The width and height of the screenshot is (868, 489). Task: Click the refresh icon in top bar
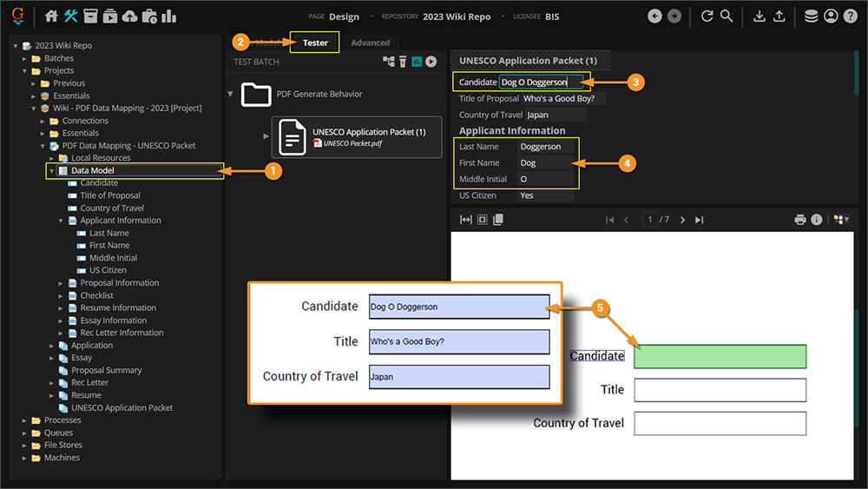pos(707,17)
